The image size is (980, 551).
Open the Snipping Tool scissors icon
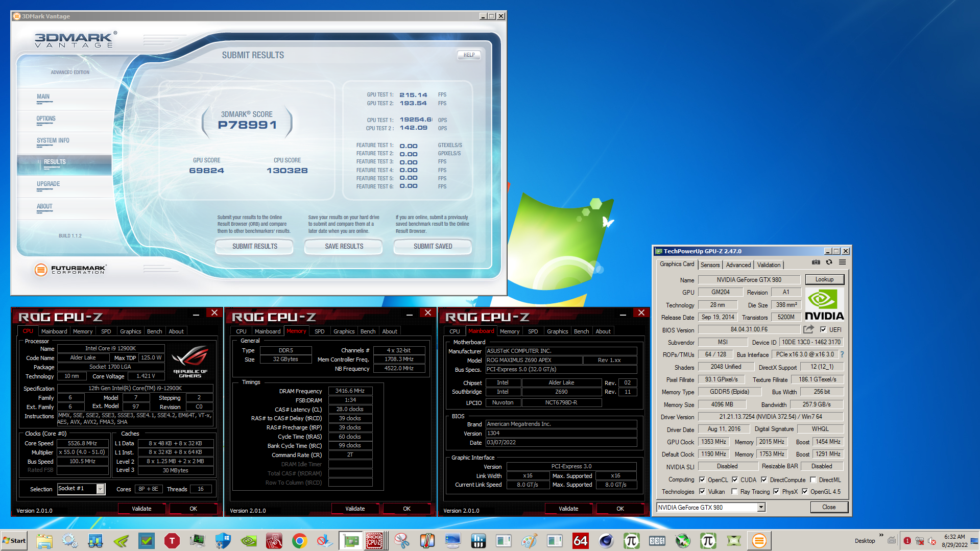click(x=402, y=540)
